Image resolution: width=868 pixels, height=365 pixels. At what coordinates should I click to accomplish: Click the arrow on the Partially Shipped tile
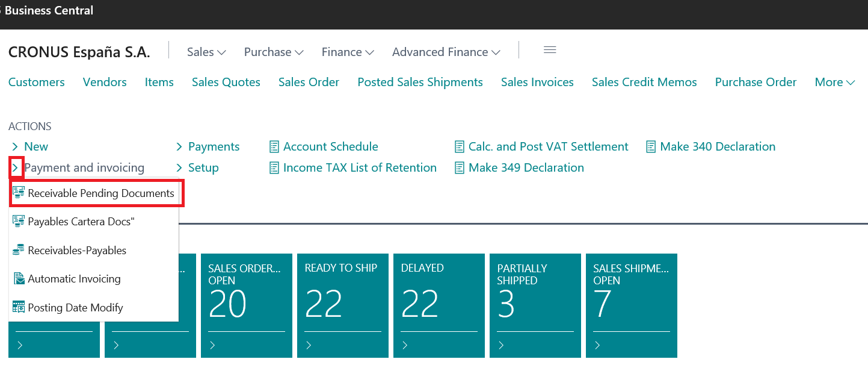(x=501, y=346)
